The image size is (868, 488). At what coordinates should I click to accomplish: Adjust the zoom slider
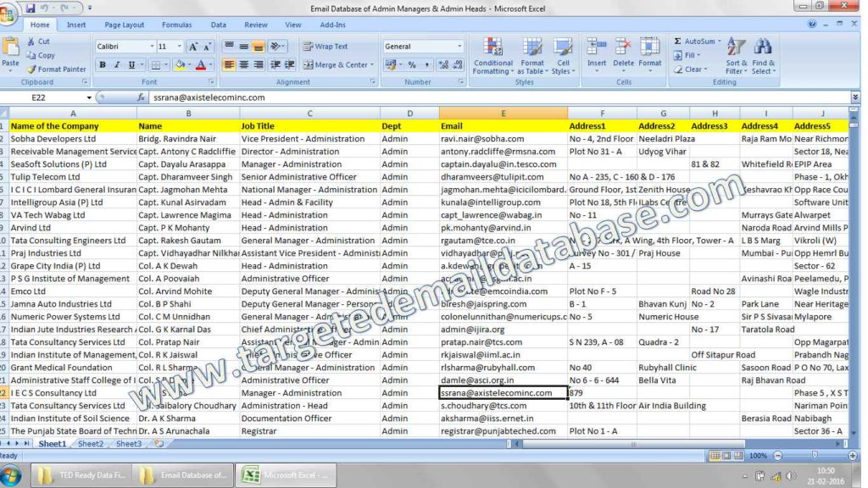(815, 455)
